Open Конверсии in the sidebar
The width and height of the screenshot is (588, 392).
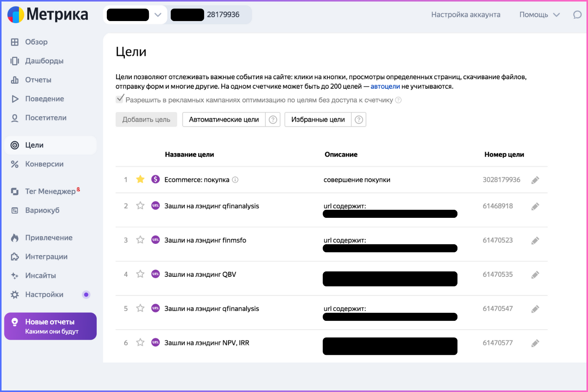coord(44,164)
